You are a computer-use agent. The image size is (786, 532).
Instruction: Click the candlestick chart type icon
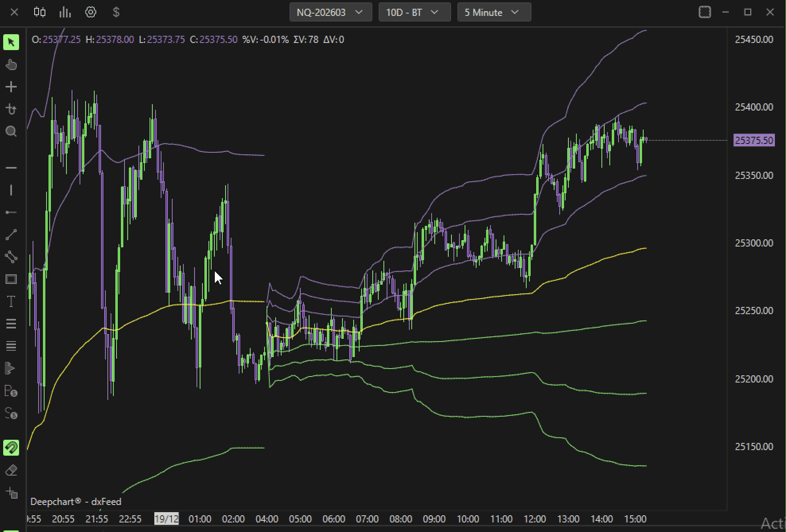point(39,12)
